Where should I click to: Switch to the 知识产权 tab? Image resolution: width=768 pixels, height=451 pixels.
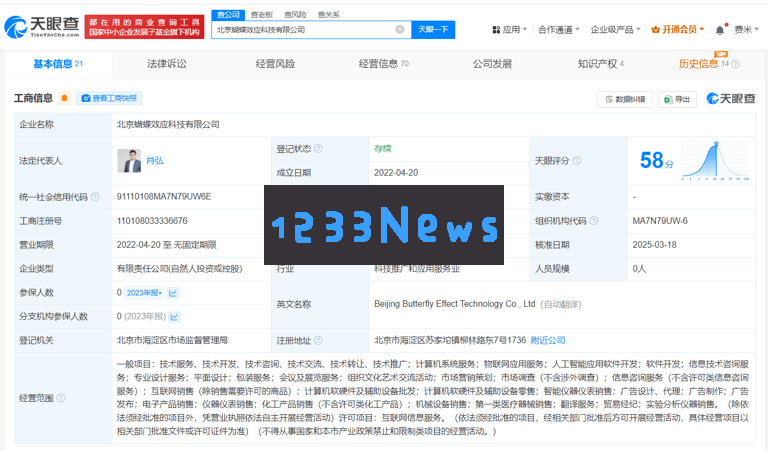pos(600,64)
